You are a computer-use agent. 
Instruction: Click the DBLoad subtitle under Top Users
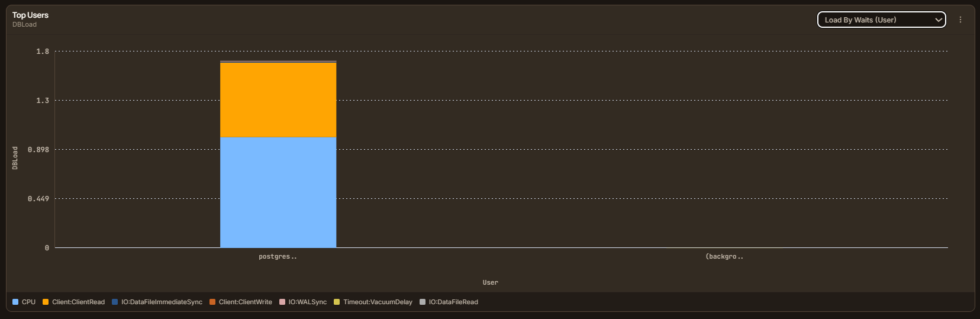(24, 25)
